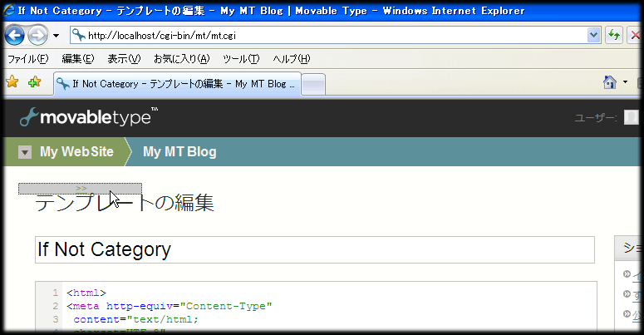
Task: Click the browser Forward arrow button
Action: click(x=37, y=35)
